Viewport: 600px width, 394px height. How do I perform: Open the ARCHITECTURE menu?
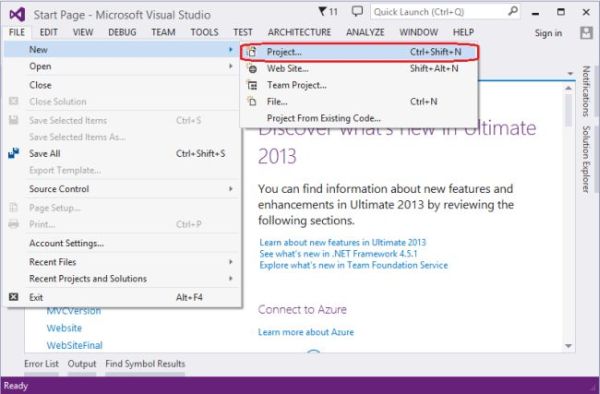[299, 33]
